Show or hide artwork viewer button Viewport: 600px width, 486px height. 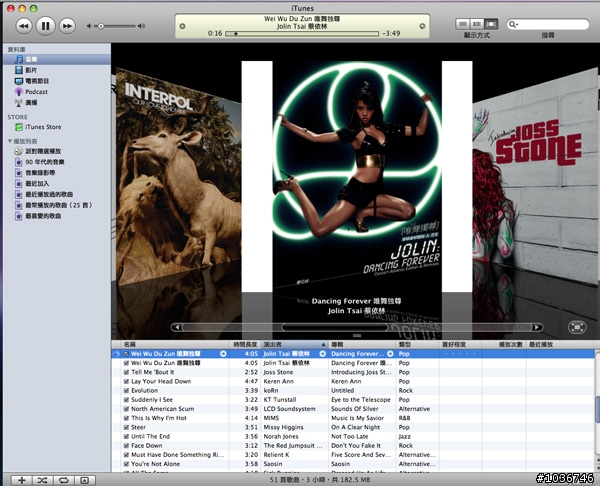pos(85,480)
